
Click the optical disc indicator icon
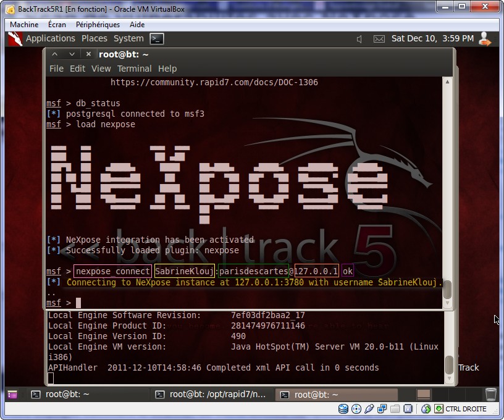coord(356,409)
